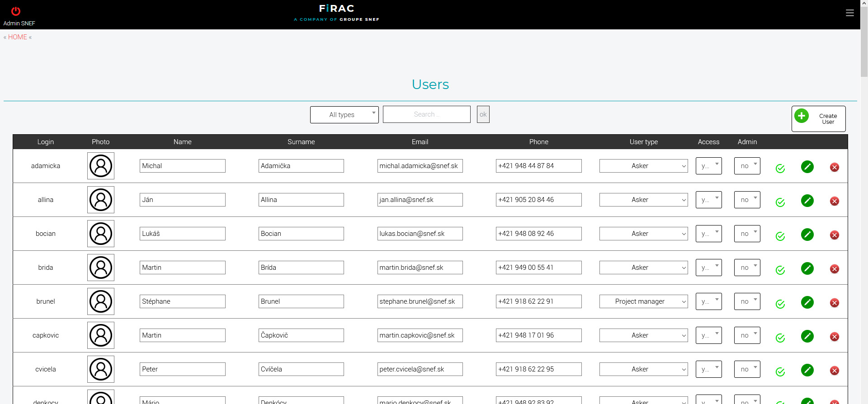Open the All types filter dropdown

344,115
